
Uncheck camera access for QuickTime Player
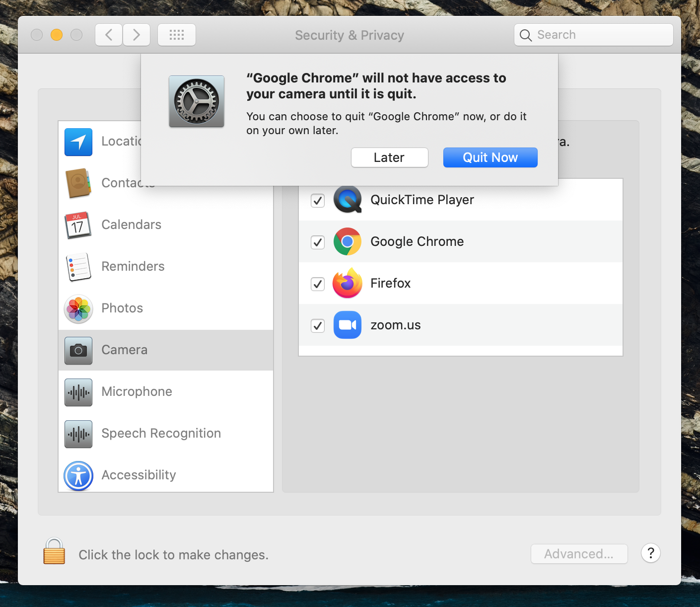click(318, 201)
